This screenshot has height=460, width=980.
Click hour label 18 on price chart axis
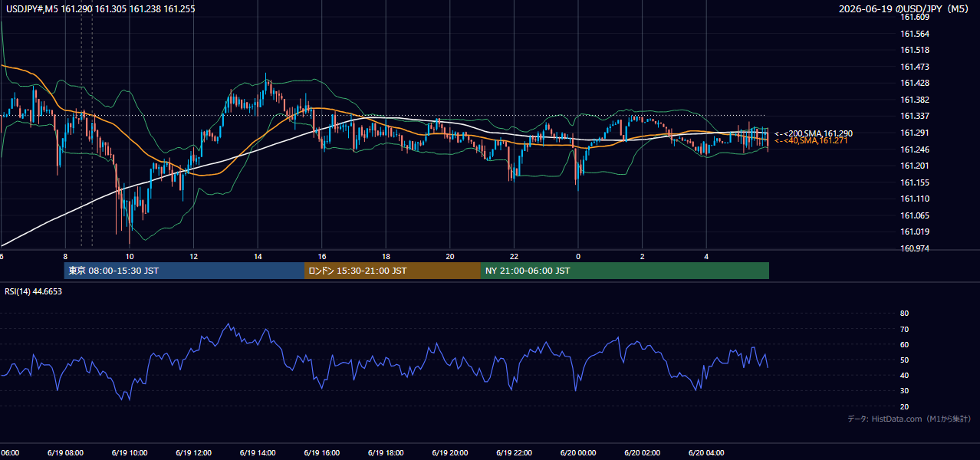(386, 257)
